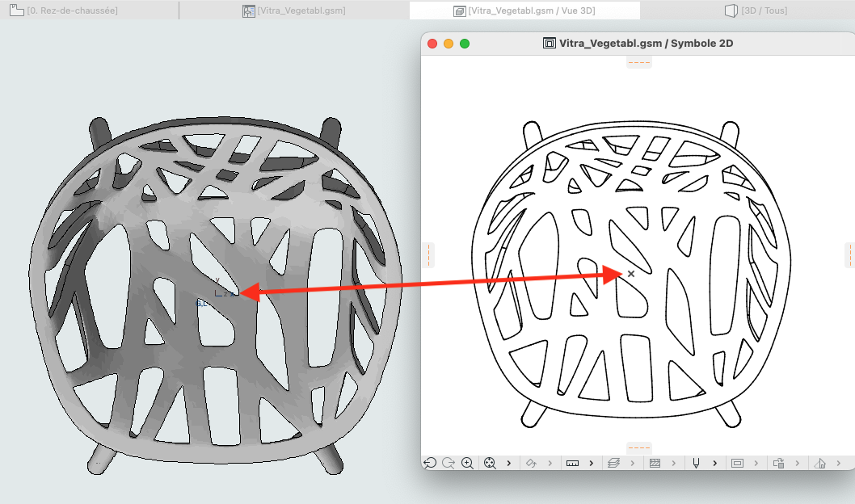The width and height of the screenshot is (855, 504).
Task: Switch to the 0. Rez-de-chaussée tab
Action: click(x=64, y=10)
